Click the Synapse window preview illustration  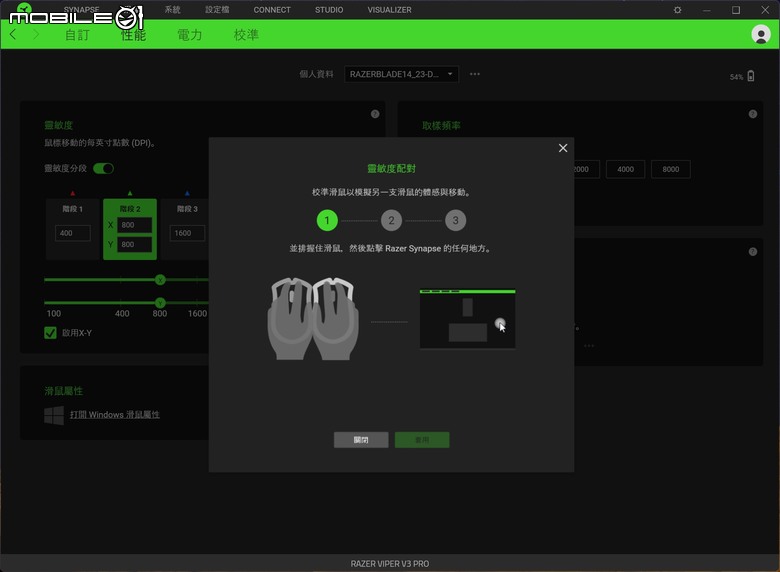468,319
